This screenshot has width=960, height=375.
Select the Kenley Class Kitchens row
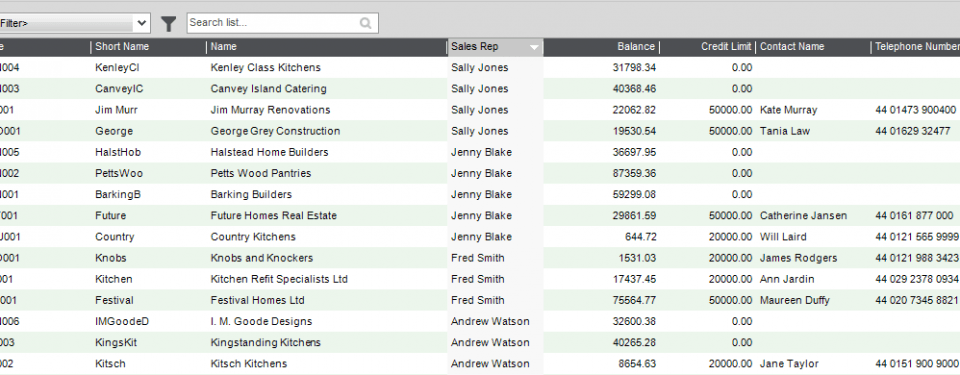point(480,67)
